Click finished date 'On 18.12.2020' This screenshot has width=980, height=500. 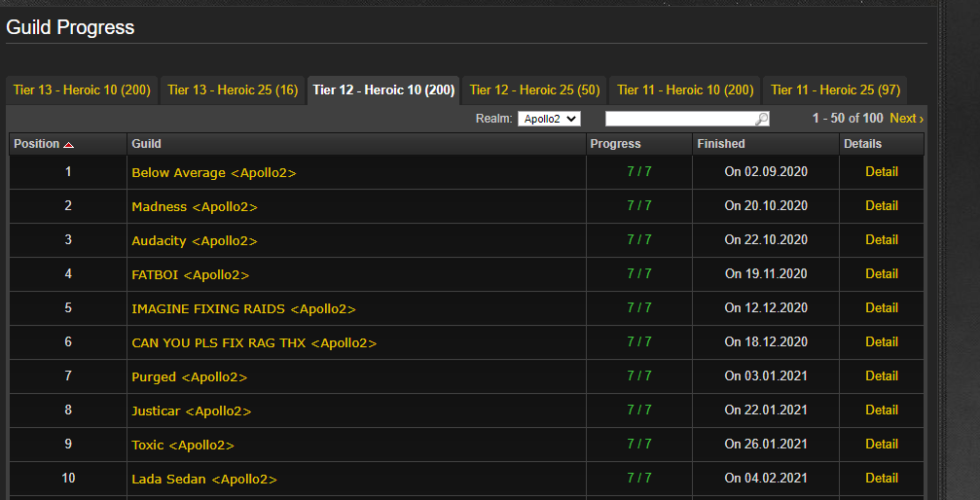click(766, 341)
